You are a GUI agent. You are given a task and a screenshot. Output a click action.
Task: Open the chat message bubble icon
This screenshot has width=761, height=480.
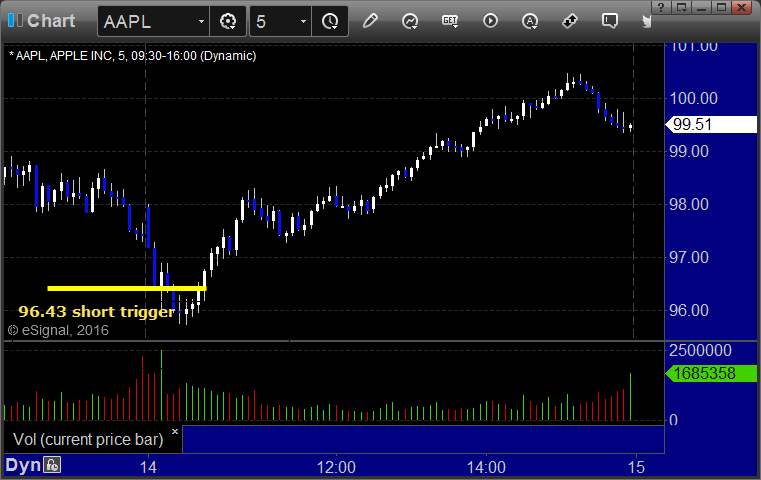(610, 21)
